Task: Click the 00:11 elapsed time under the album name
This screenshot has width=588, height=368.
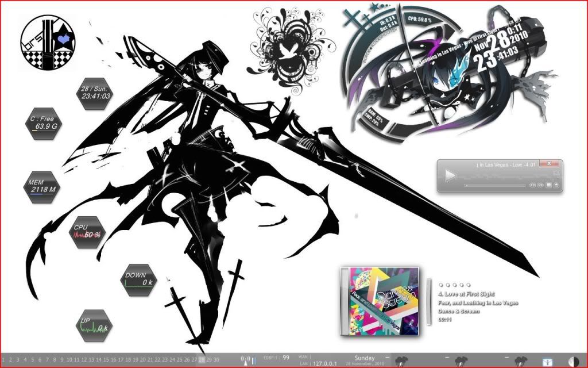Action: [x=445, y=320]
